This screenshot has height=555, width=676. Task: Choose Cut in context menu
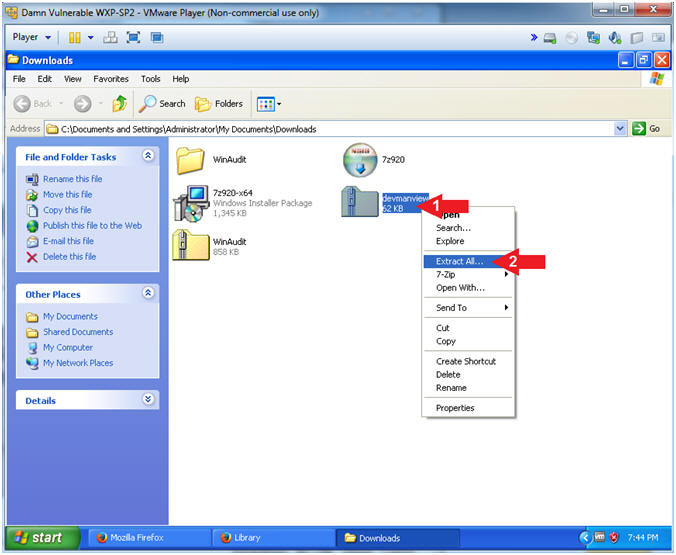pos(468,328)
